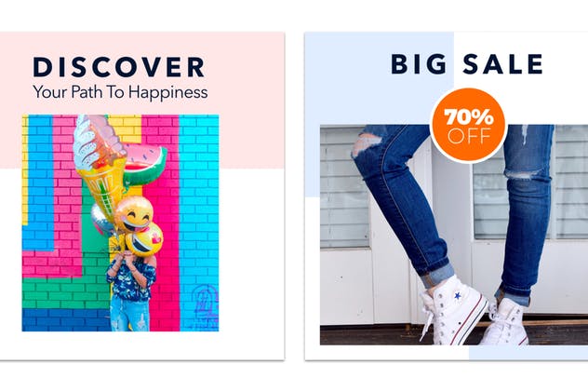The width and height of the screenshot is (588, 392).
Task: Click the left white high-top sneaker
Action: click(452, 311)
